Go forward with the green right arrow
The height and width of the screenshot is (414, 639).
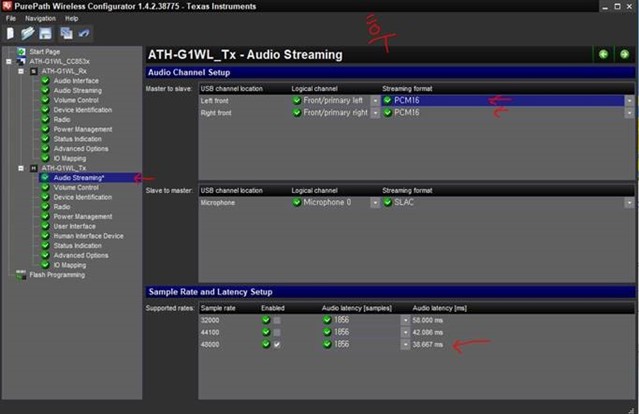(x=624, y=54)
